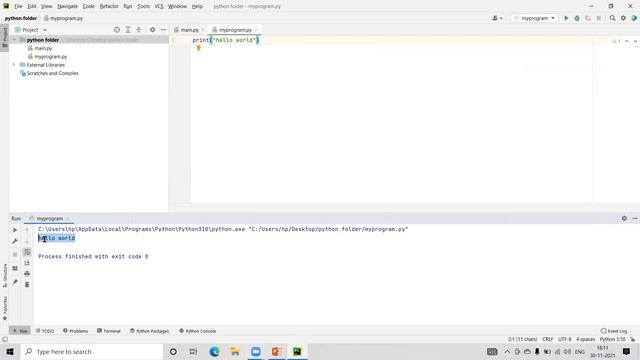640x360 pixels.
Task: Start debugging with the green bug icon
Action: tap(577, 18)
